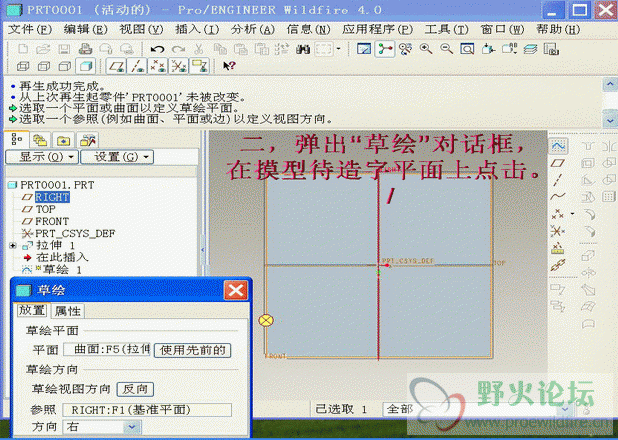Select the Datum Axis tool
Viewport: 618px width, 440px height.
point(558,179)
